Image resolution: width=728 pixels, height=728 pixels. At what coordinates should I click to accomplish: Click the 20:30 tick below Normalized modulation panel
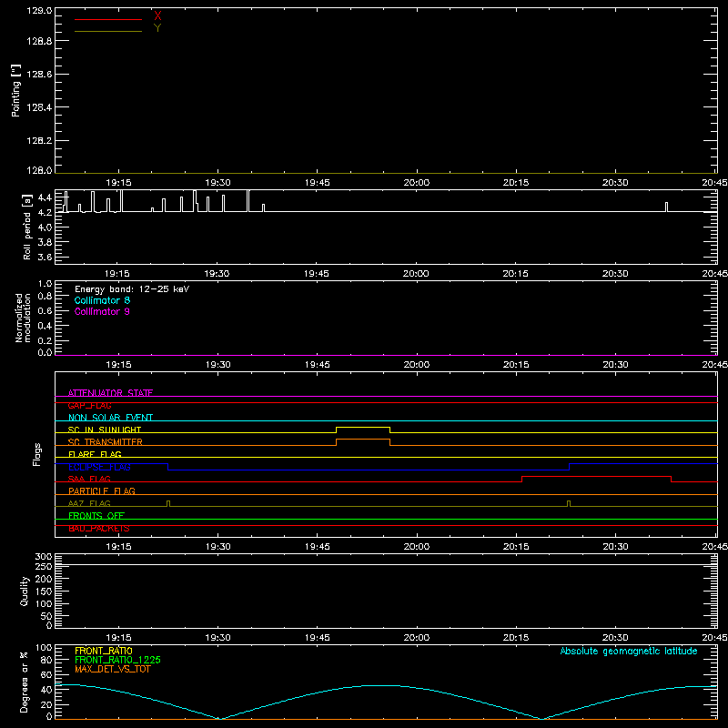[x=615, y=365]
